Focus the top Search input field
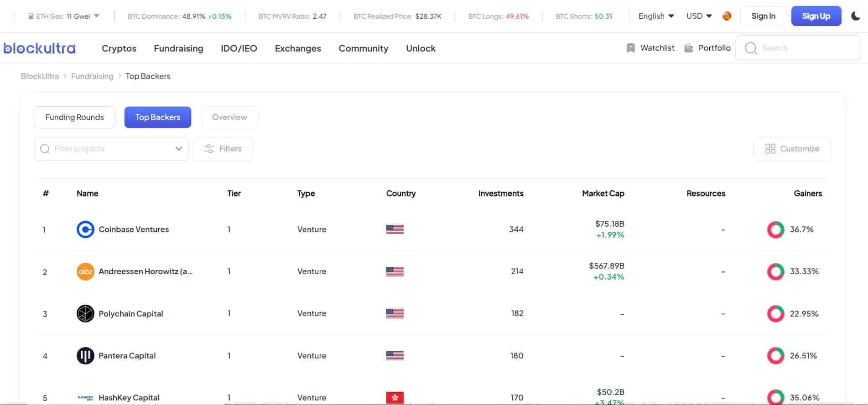 coord(798,48)
